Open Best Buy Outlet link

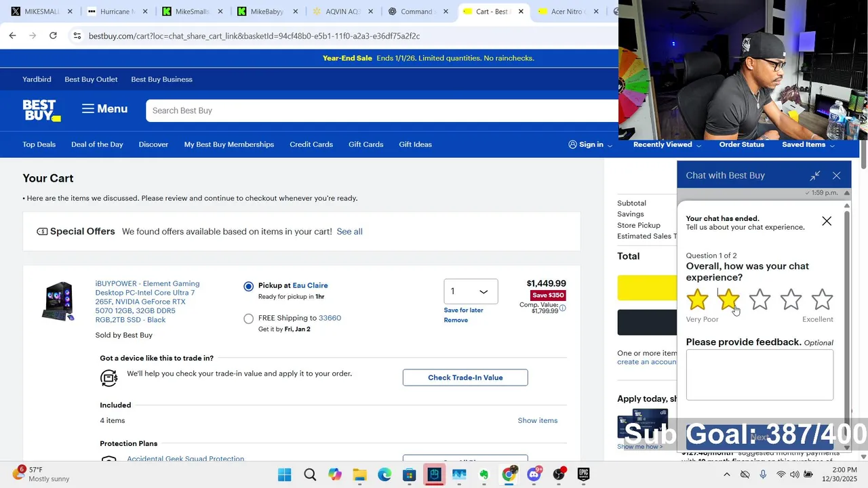91,79
